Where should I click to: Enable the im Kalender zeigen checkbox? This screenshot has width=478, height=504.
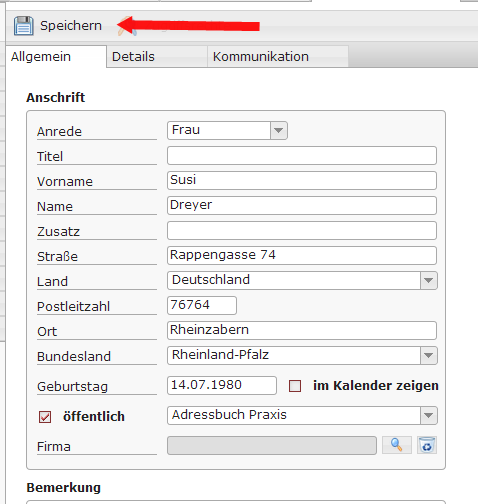295,386
